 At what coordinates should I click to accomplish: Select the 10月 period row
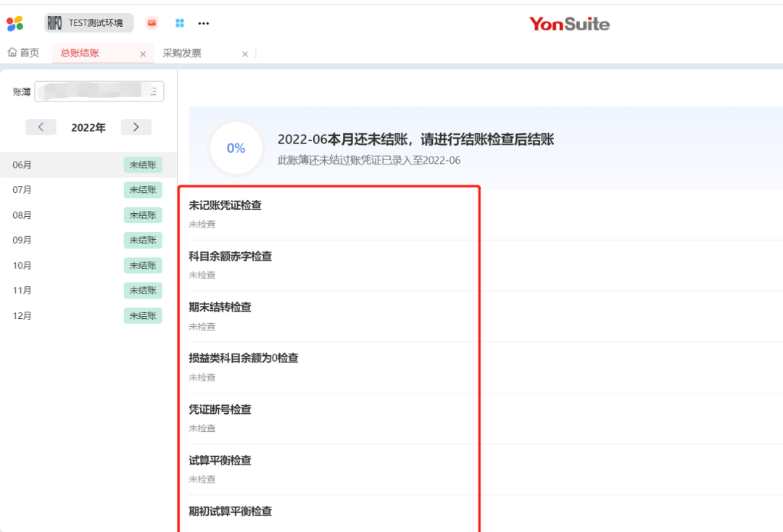coord(88,265)
